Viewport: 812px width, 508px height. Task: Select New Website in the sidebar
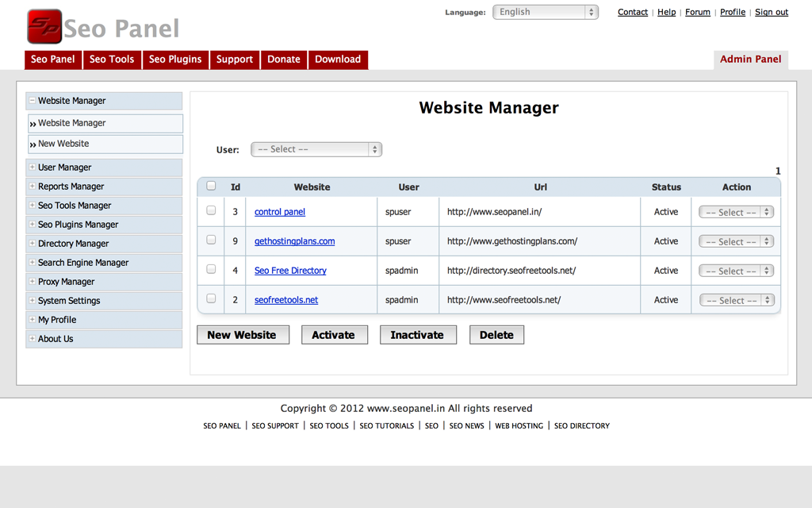(x=63, y=144)
